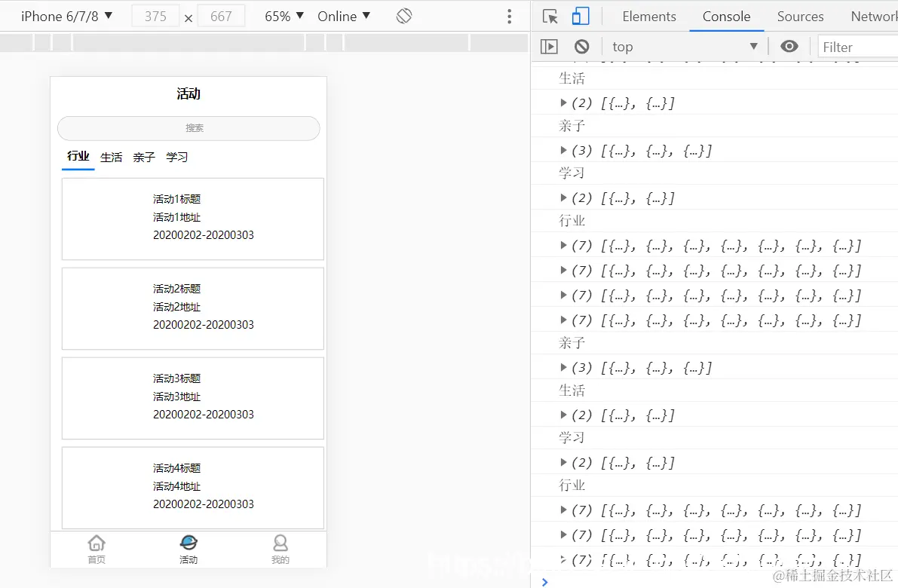
Task: Switch to the Console tab
Action: pos(726,17)
